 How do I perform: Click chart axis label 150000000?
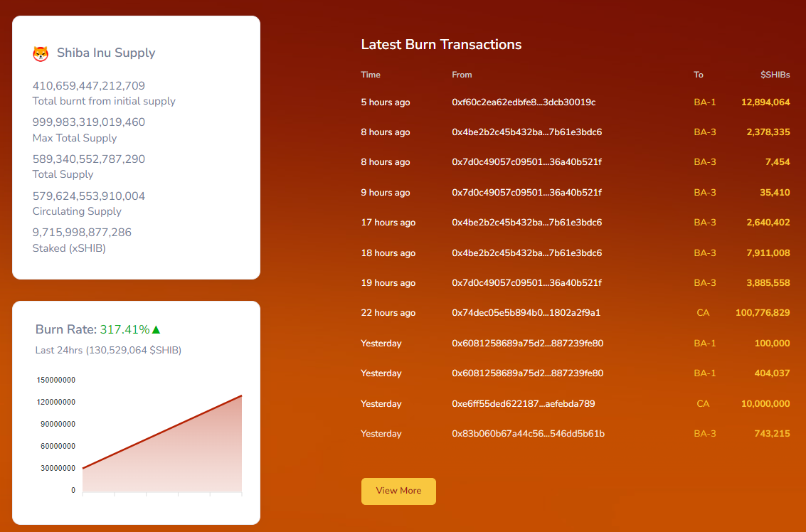56,381
